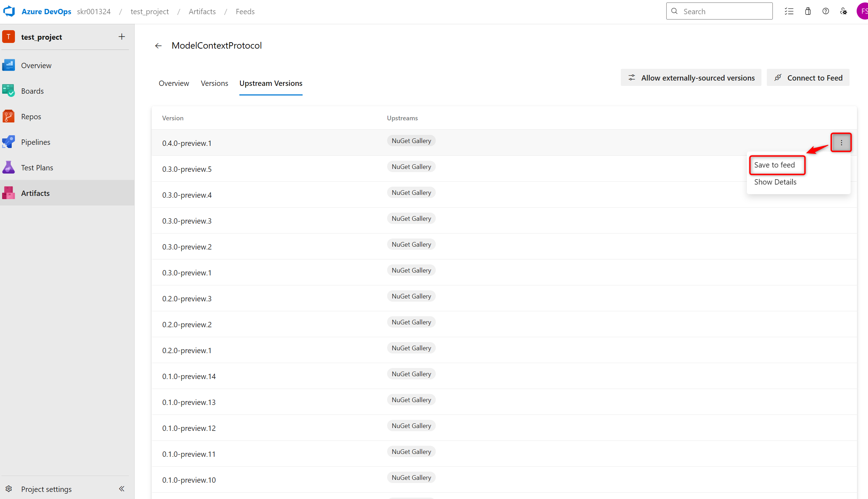Open the Boards section in sidebar
868x499 pixels.
click(33, 91)
